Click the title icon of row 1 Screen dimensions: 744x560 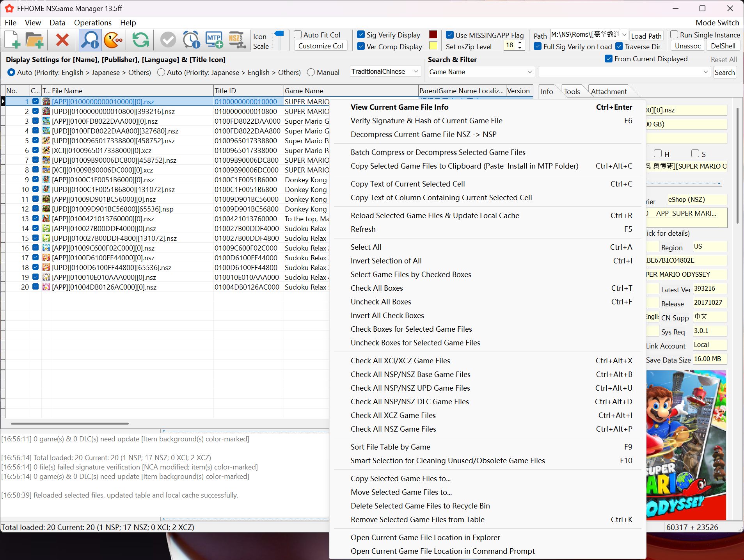pos(46,101)
